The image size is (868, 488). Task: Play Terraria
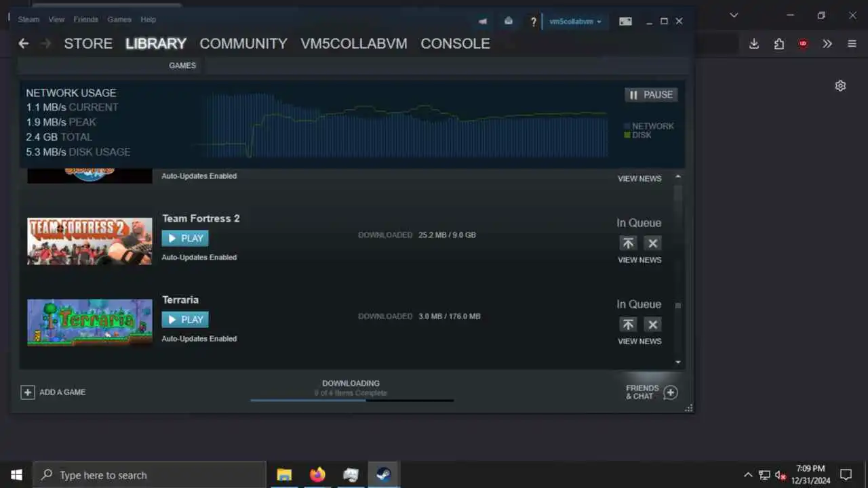(185, 320)
